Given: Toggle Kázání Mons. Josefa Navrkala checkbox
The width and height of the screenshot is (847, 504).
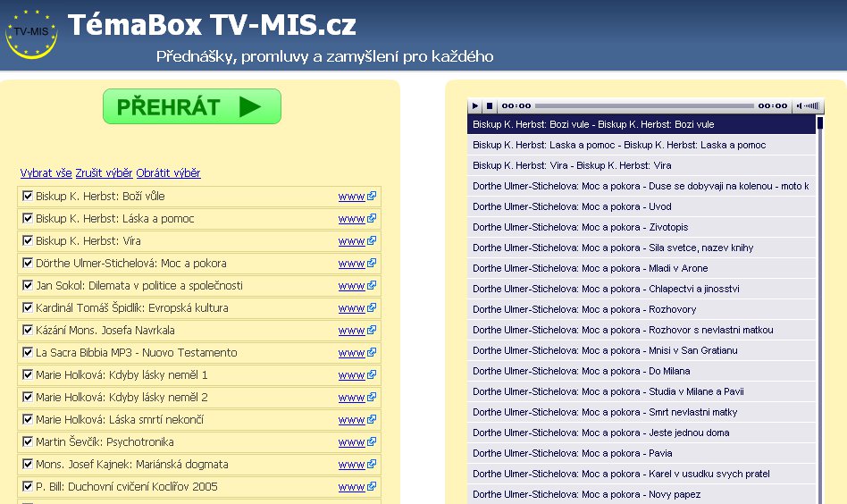Looking at the screenshot, I should click(x=28, y=330).
